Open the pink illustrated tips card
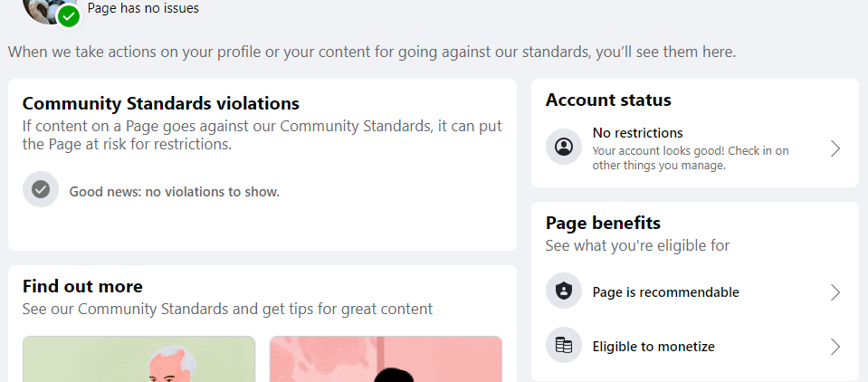 (x=386, y=358)
